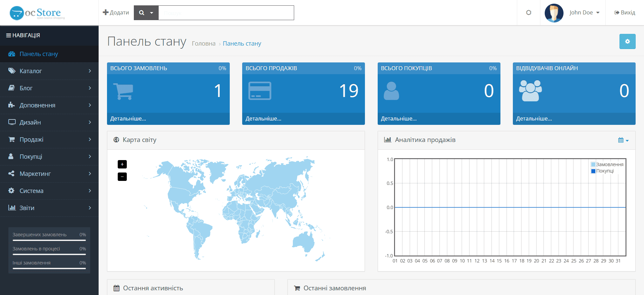Click the Додати add button

coord(116,12)
